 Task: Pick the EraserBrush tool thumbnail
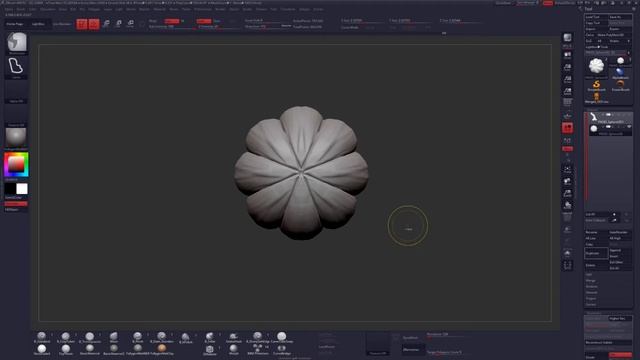tap(620, 86)
